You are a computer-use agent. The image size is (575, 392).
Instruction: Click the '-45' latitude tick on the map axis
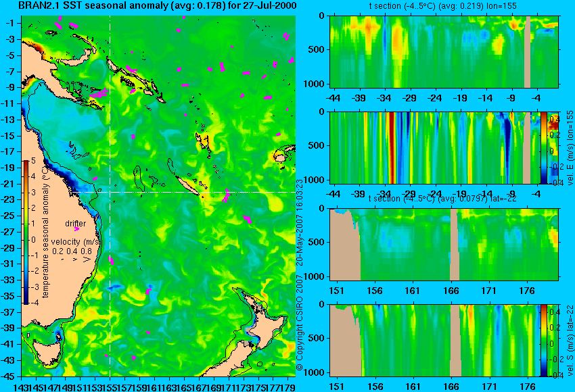pos(8,377)
